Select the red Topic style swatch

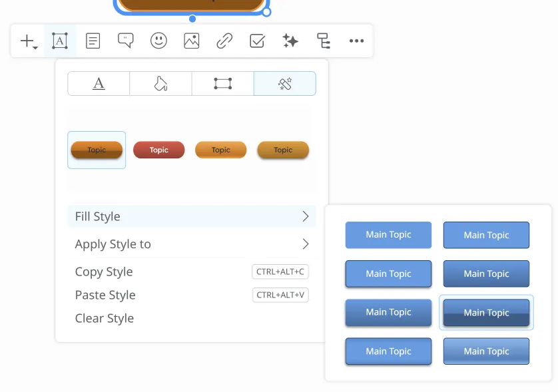159,150
